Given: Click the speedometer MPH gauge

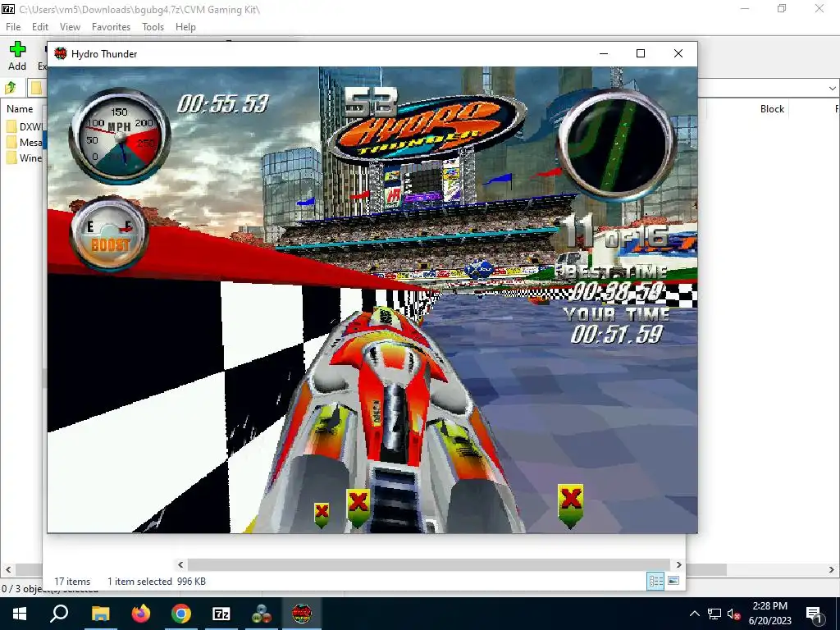Looking at the screenshot, I should click(x=120, y=135).
